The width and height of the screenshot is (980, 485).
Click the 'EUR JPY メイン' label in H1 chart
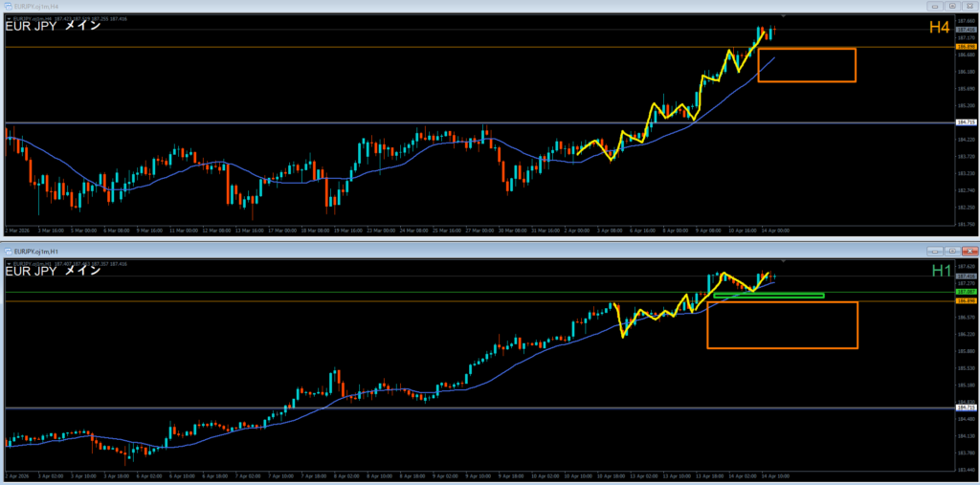54,271
